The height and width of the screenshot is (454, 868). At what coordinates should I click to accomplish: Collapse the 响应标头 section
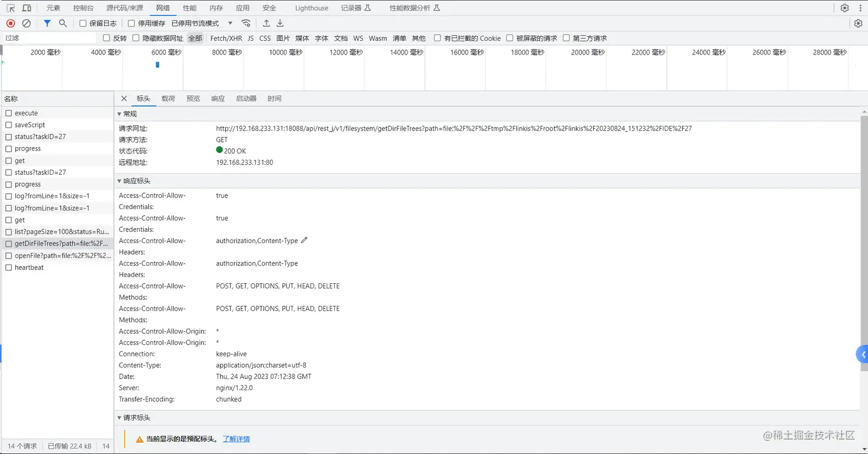point(119,181)
